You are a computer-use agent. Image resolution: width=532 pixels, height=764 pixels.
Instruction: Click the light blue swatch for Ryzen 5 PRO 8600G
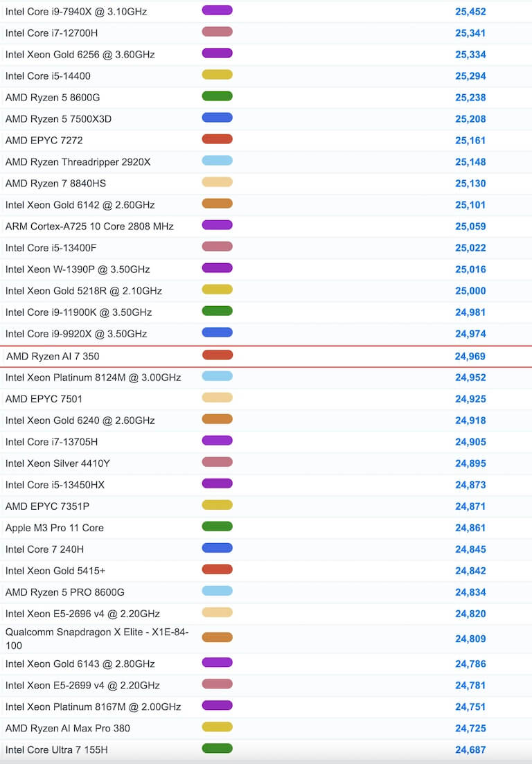click(x=218, y=591)
